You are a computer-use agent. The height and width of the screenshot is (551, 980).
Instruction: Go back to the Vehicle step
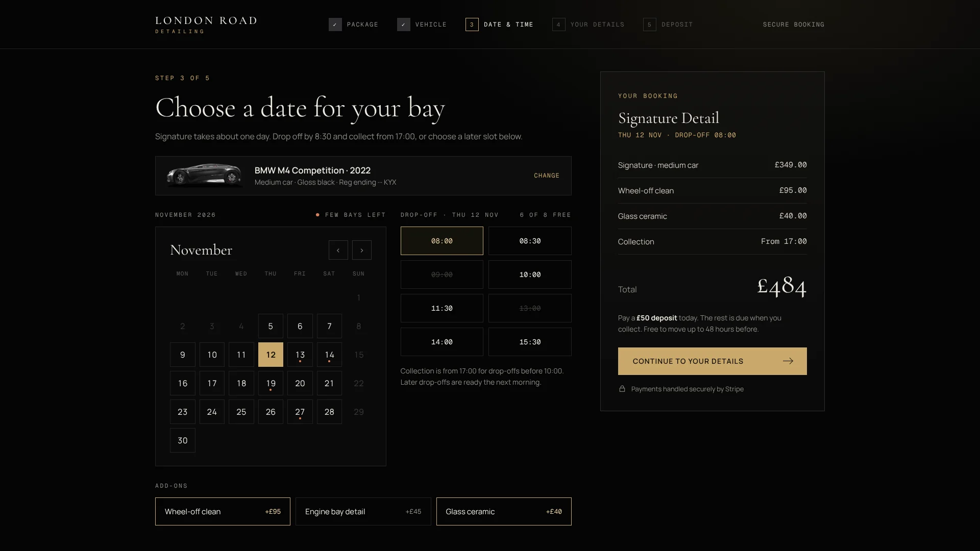422,24
